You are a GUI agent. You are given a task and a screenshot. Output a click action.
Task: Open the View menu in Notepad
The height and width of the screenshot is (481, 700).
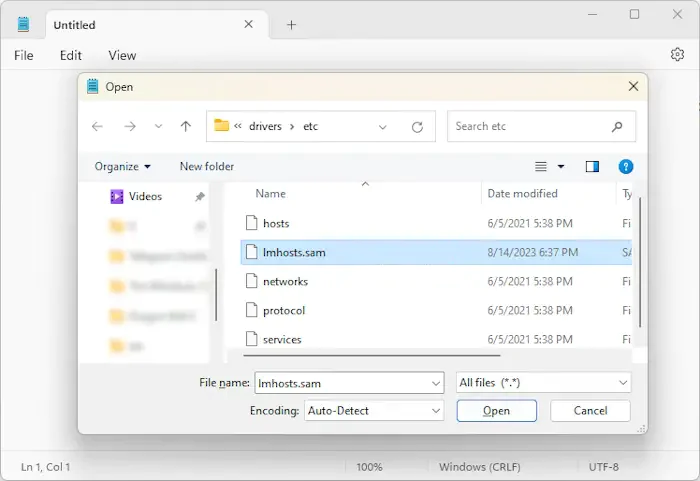coord(122,55)
